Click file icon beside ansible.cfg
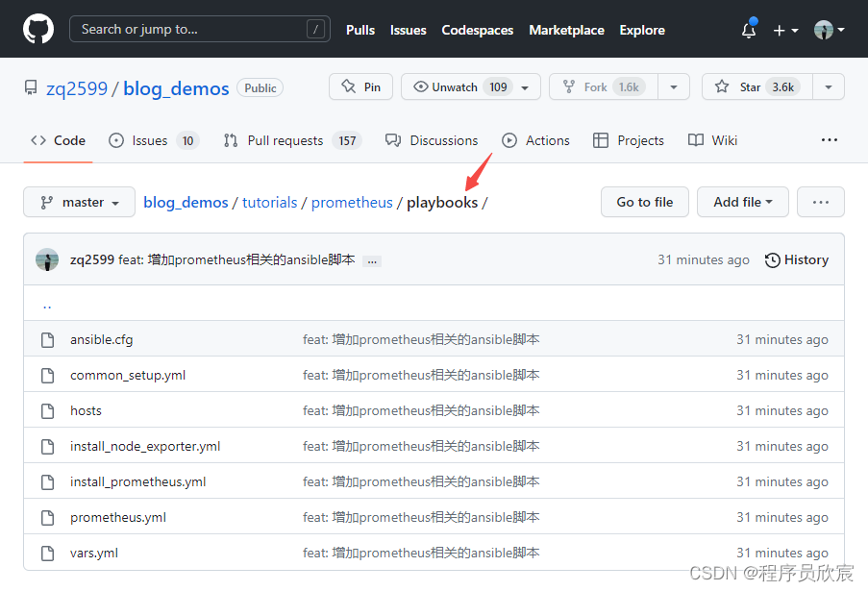 [x=48, y=340]
